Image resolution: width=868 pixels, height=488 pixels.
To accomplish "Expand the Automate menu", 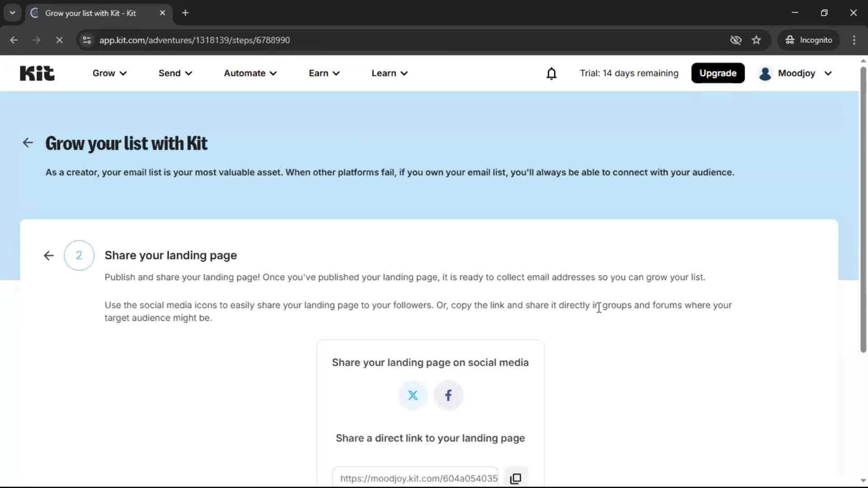I will tap(250, 73).
